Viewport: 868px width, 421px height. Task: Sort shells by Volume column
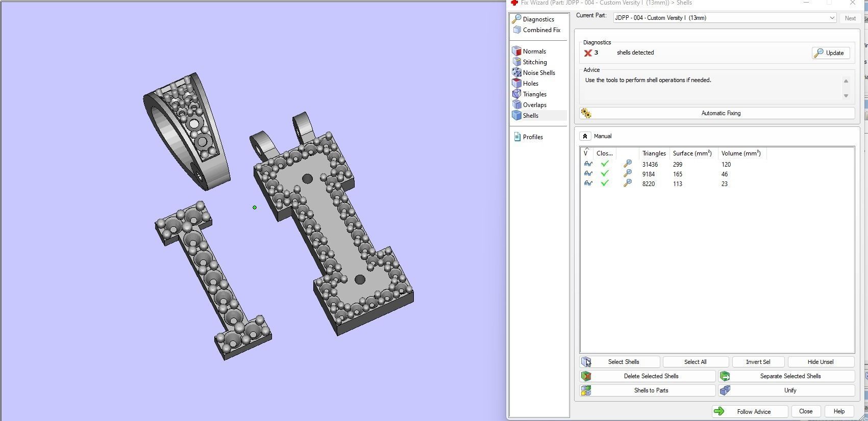coord(742,153)
